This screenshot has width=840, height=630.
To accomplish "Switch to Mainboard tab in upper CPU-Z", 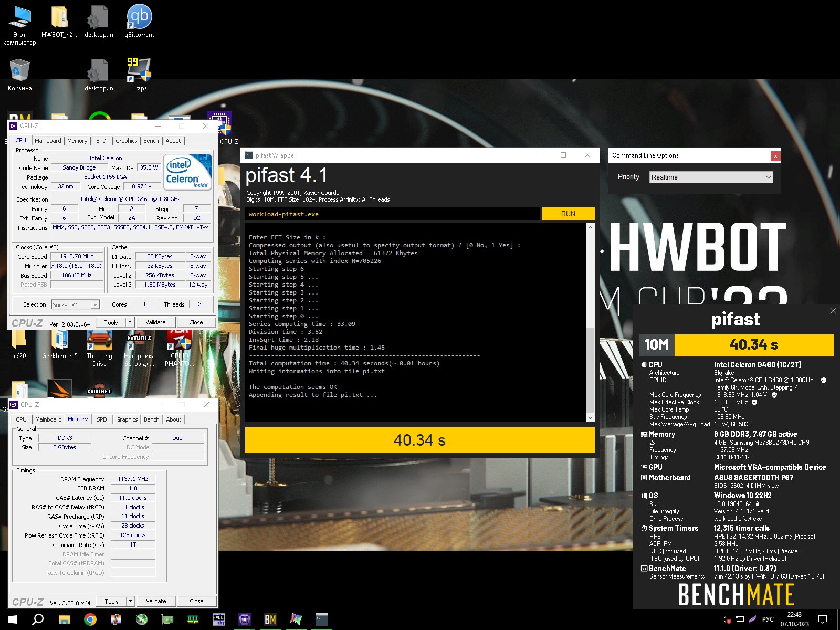I will [x=48, y=141].
